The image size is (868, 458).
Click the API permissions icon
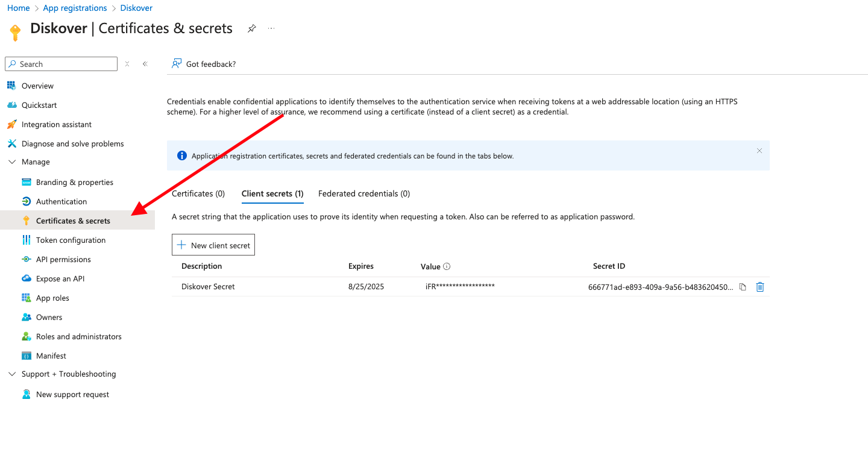coord(26,259)
